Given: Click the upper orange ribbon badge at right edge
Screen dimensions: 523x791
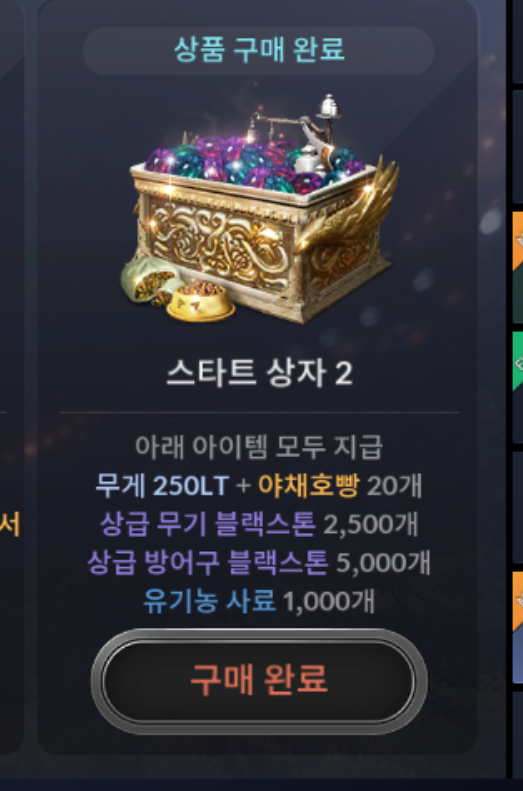Looking at the screenshot, I should tap(518, 241).
